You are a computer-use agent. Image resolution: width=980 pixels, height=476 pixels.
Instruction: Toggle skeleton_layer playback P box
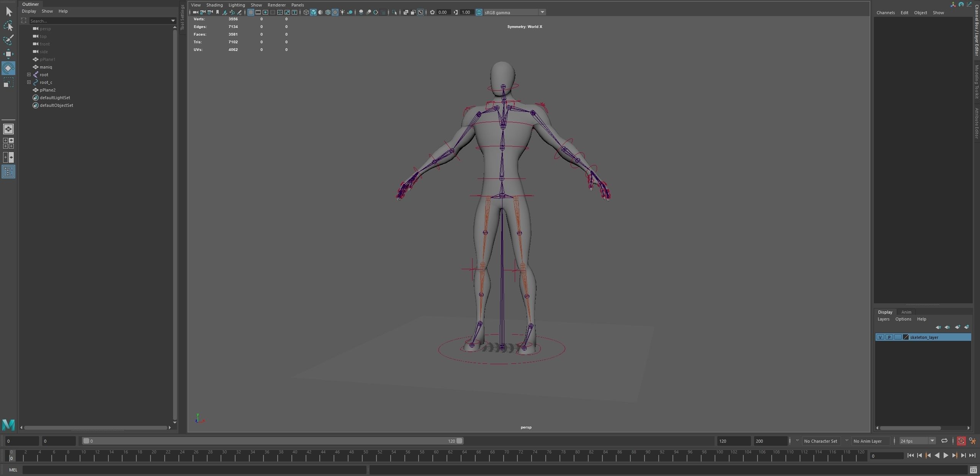pos(889,337)
